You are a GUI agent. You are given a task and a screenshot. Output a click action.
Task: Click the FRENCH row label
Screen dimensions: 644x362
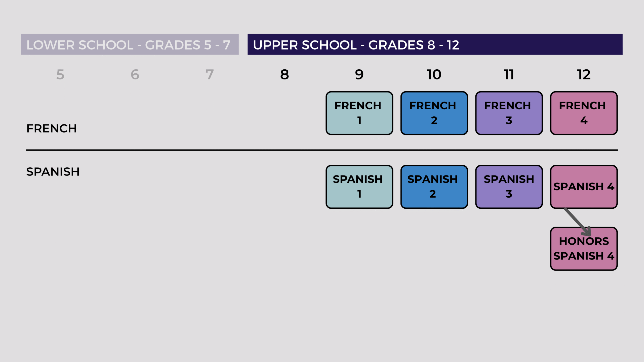pyautogui.click(x=52, y=128)
